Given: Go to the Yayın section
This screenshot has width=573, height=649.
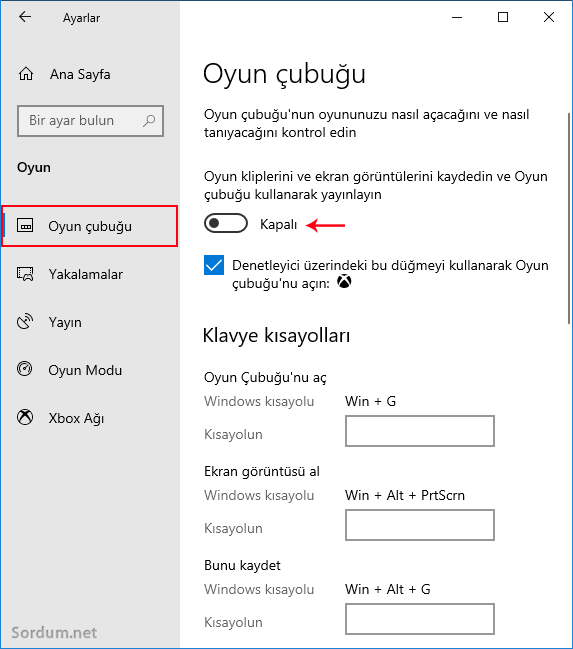Looking at the screenshot, I should pyautogui.click(x=90, y=322).
